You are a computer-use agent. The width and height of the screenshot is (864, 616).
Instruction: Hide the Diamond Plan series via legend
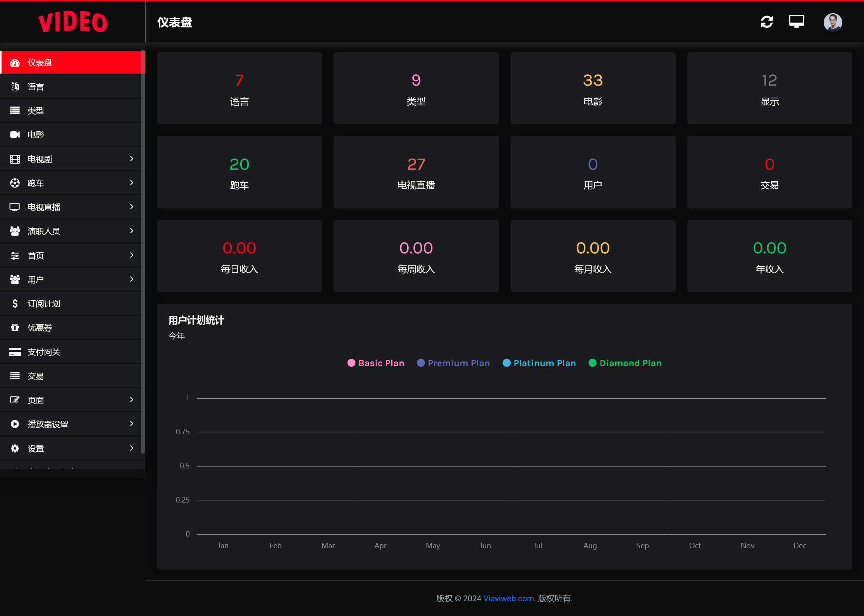[x=630, y=363]
